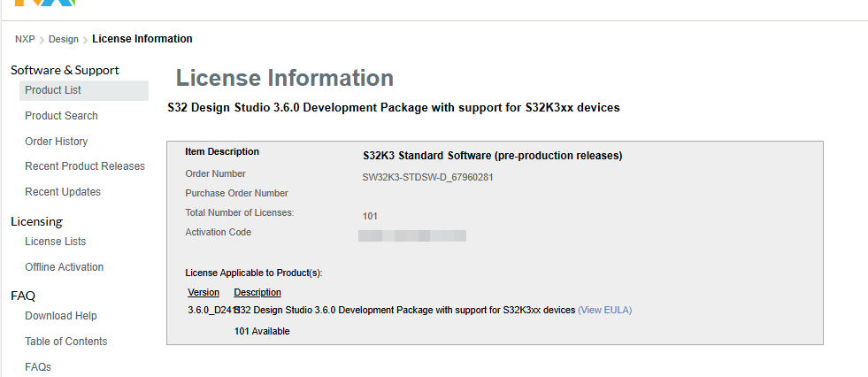Viewport: 868px width, 377px height.
Task: Click the Version column header
Action: point(204,292)
